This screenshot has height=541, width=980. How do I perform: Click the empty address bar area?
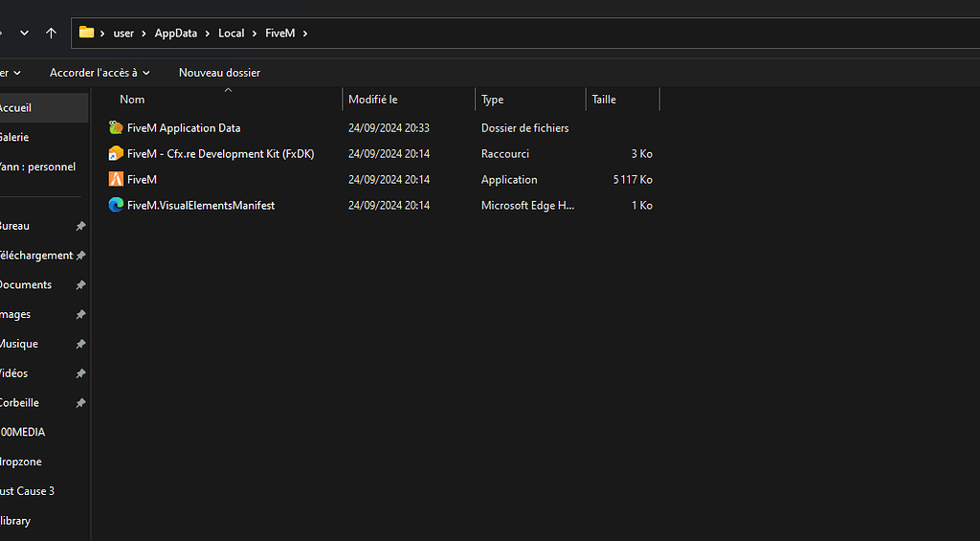[x=644, y=34]
